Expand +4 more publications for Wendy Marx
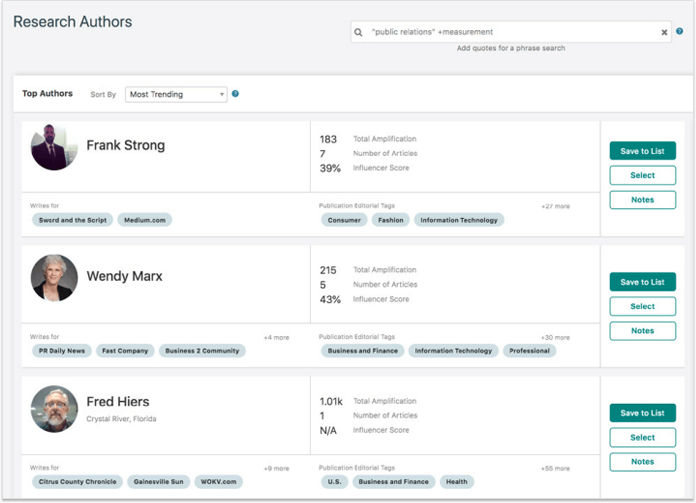The image size is (696, 503). point(277,338)
